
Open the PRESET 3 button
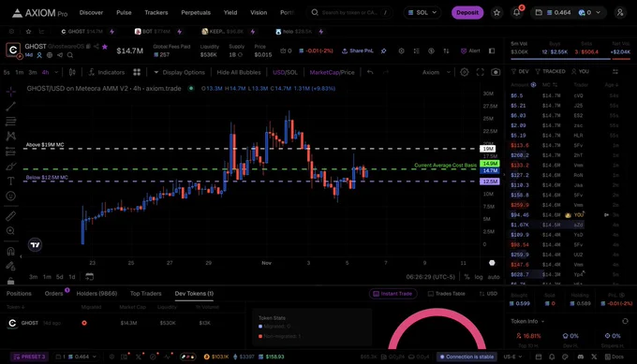pyautogui.click(x=29, y=357)
